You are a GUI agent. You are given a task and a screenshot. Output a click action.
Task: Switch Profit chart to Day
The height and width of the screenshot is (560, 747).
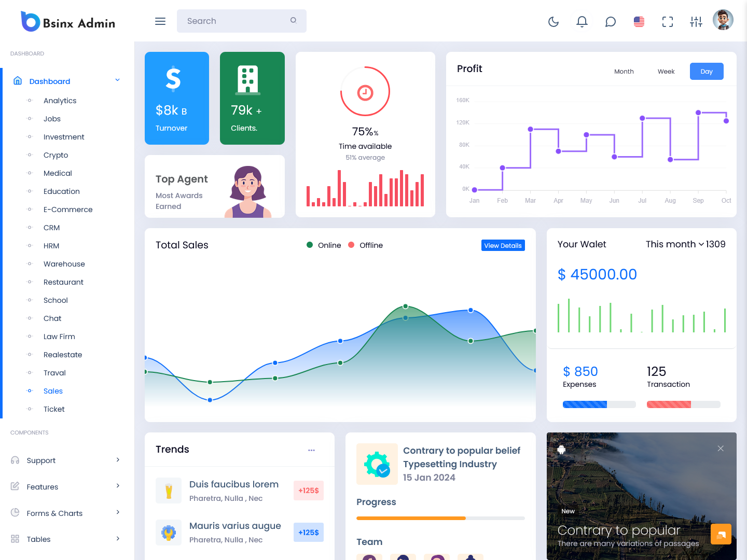pos(707,72)
